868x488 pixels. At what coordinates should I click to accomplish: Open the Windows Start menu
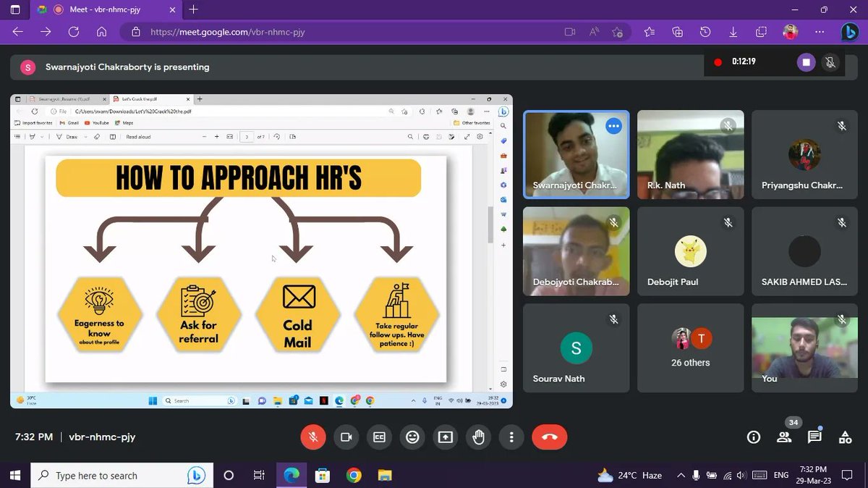click(x=15, y=475)
